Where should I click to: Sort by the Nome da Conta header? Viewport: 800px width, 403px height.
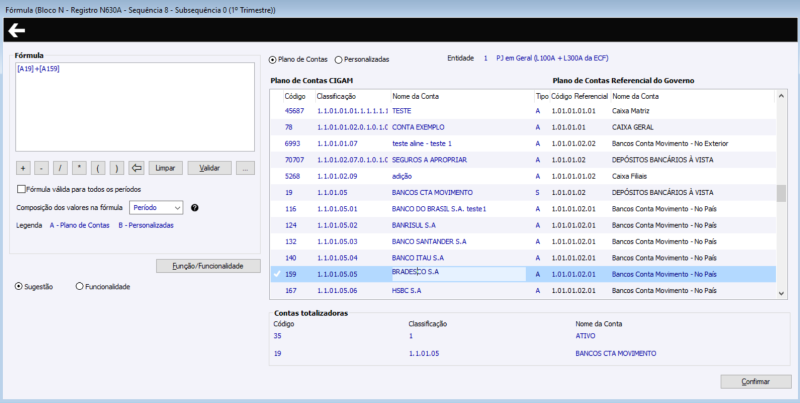tap(415, 96)
